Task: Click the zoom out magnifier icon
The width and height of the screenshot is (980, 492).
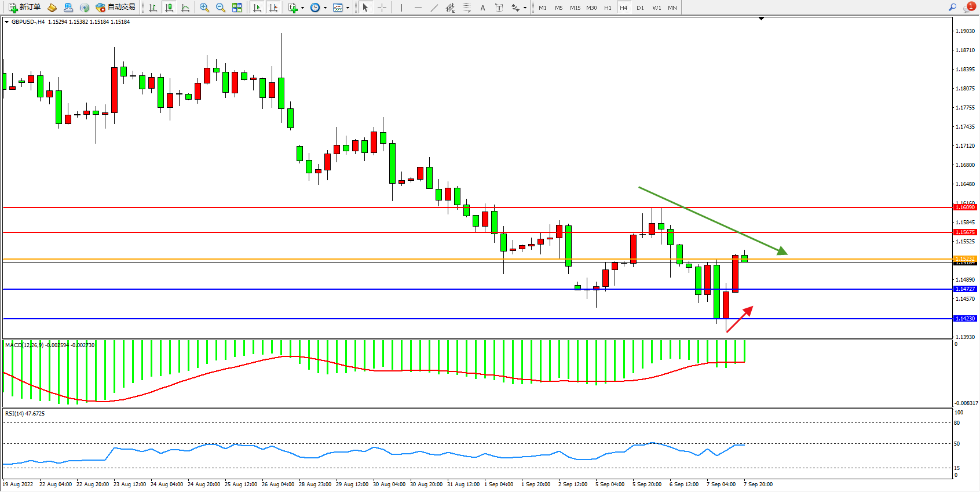Action: 221,8
